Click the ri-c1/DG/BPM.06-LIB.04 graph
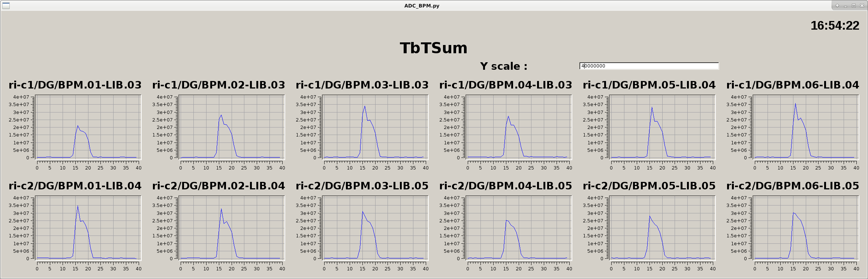Viewport: 868px width, 279px height. (805, 127)
